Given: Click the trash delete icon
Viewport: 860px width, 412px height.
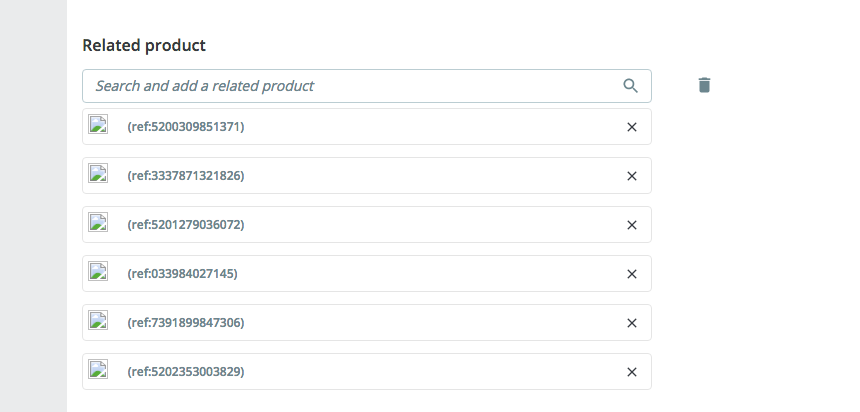Looking at the screenshot, I should [704, 85].
